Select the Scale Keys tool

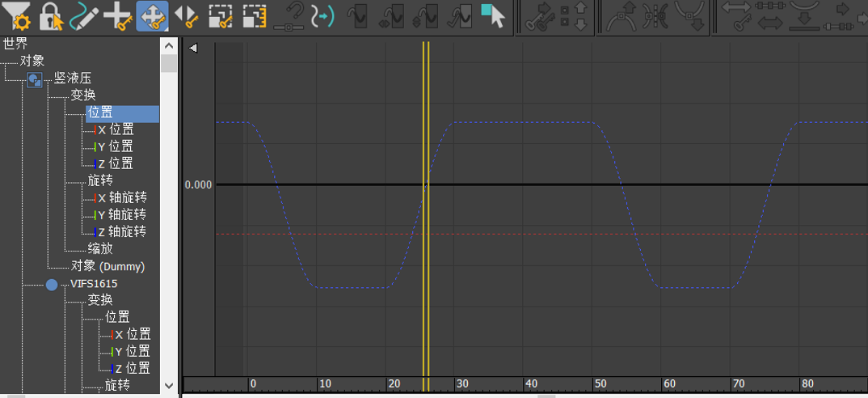(x=220, y=16)
